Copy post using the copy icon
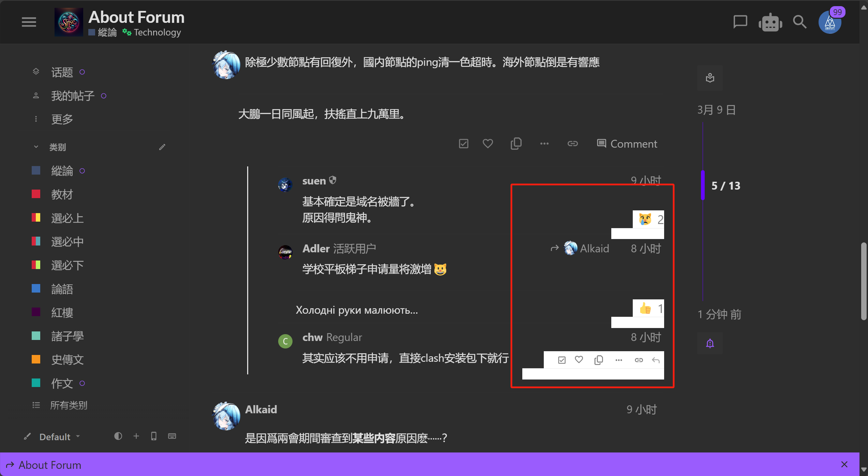The width and height of the screenshot is (868, 476). [x=516, y=144]
